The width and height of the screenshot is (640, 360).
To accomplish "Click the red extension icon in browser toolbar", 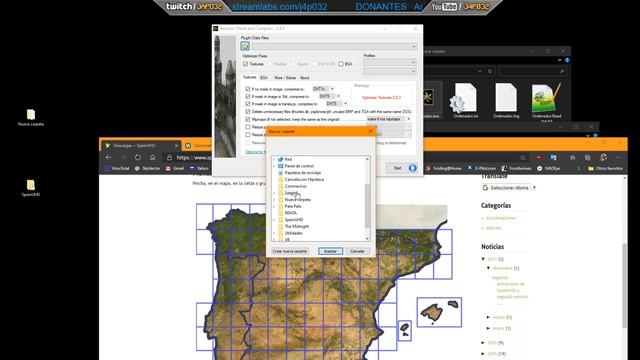I will [538, 157].
